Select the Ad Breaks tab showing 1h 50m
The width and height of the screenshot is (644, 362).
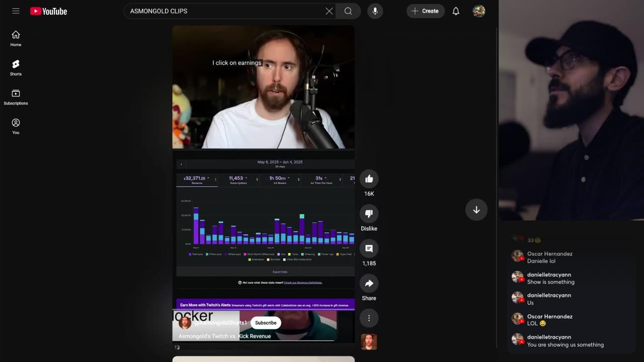[280, 180]
